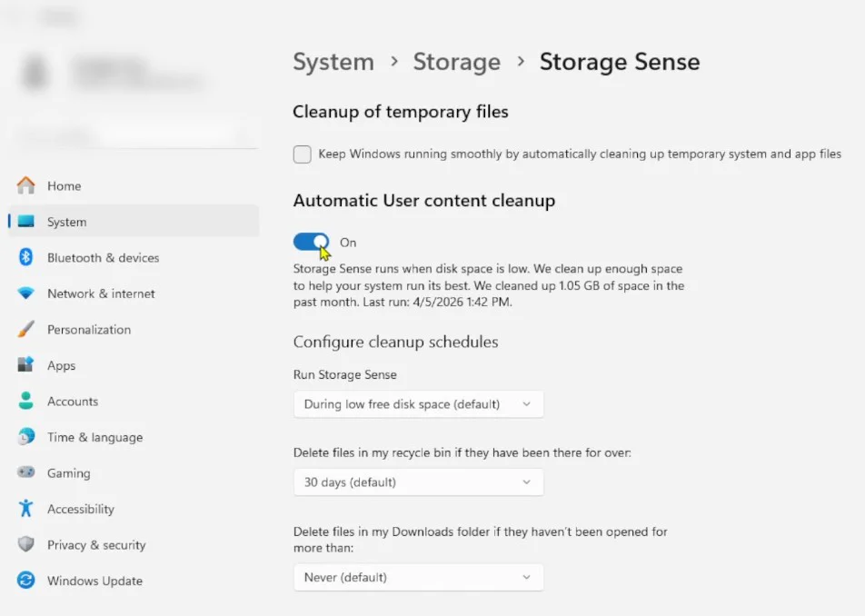The image size is (865, 616).
Task: Click the Home house icon in sidebar
Action: [25, 186]
